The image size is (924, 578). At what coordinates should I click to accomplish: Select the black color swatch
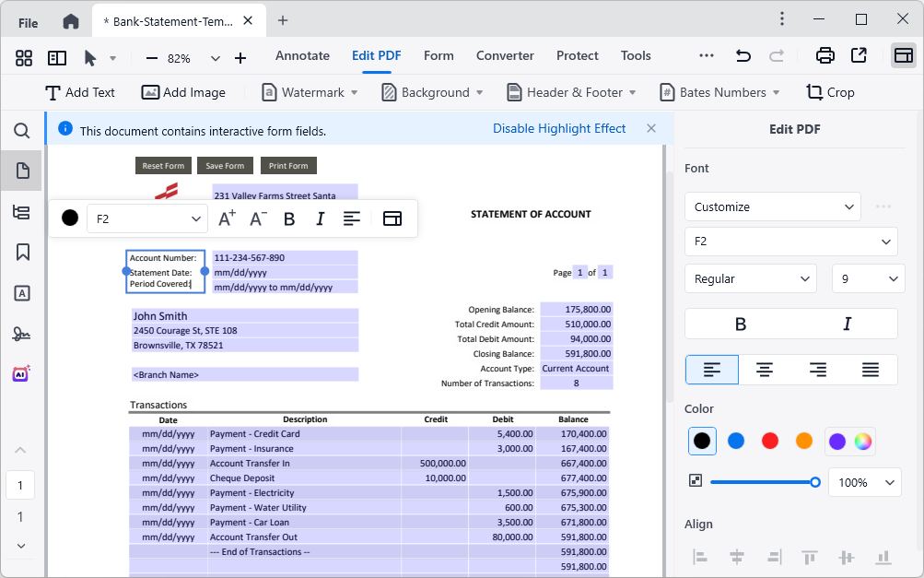pos(701,441)
